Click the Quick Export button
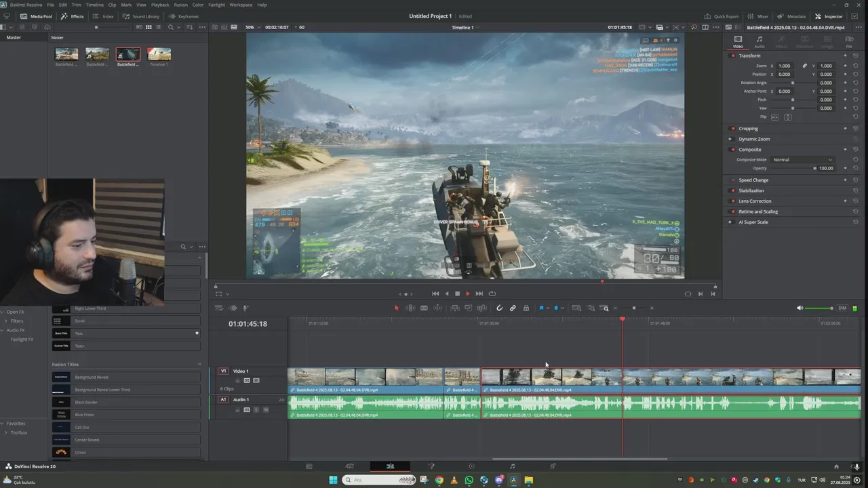Viewport: 868px width, 488px height. coord(722,16)
